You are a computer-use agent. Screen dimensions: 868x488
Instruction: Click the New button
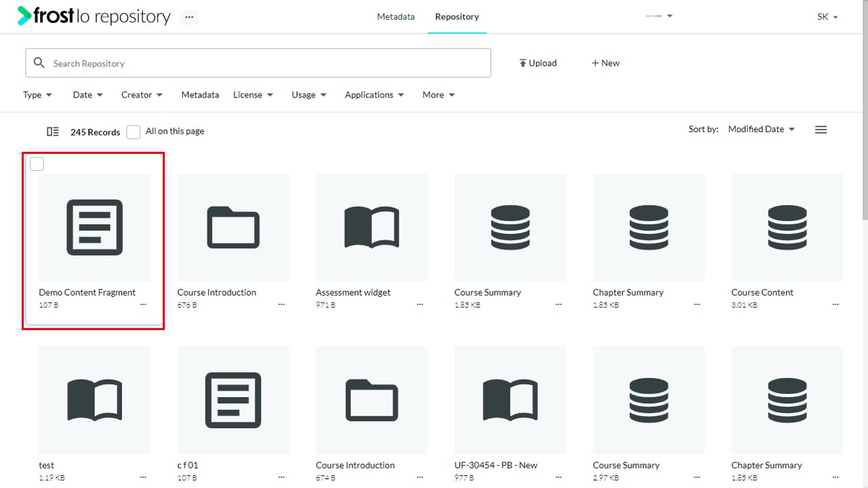pyautogui.click(x=606, y=63)
